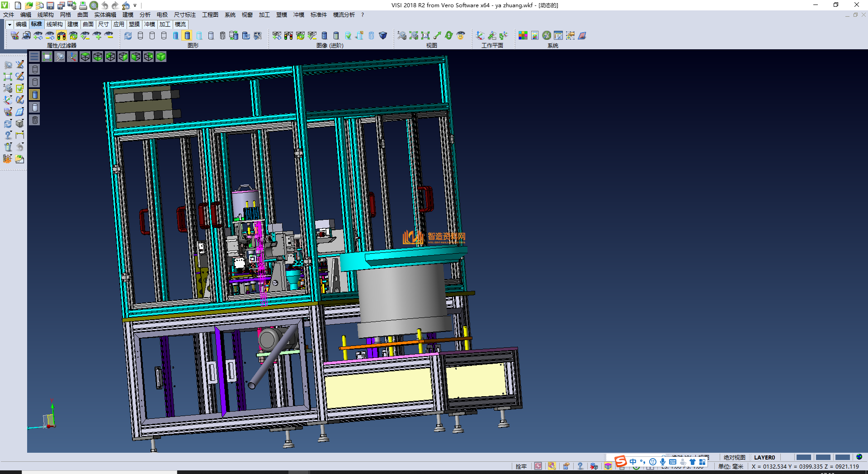Switch to the 建模 toolbar tab
Image resolution: width=868 pixels, height=474 pixels.
(x=72, y=24)
